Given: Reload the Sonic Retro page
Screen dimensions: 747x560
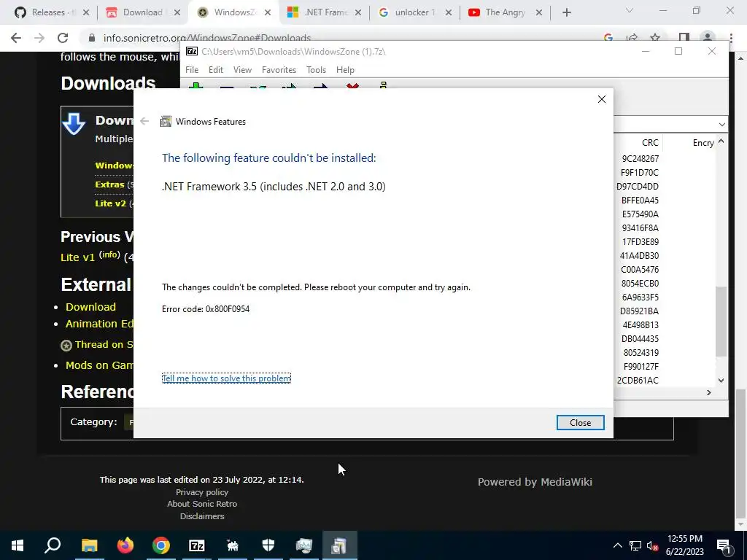Looking at the screenshot, I should [x=63, y=38].
